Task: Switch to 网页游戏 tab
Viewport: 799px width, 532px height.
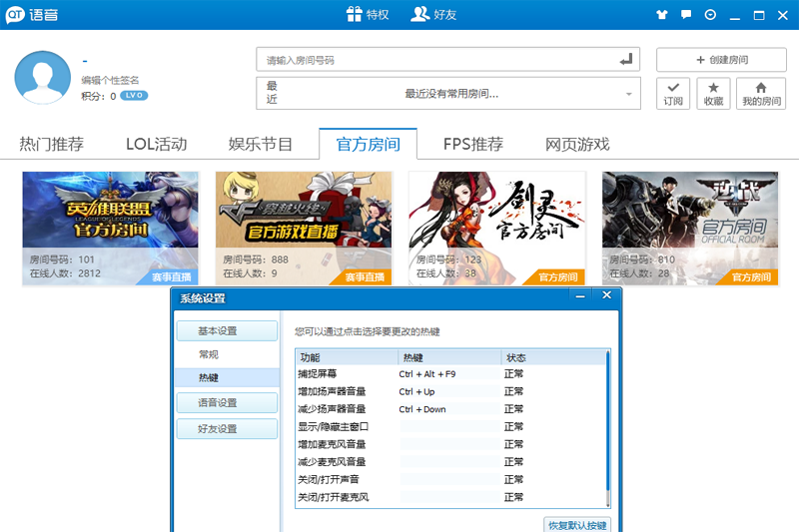Action: 577,144
